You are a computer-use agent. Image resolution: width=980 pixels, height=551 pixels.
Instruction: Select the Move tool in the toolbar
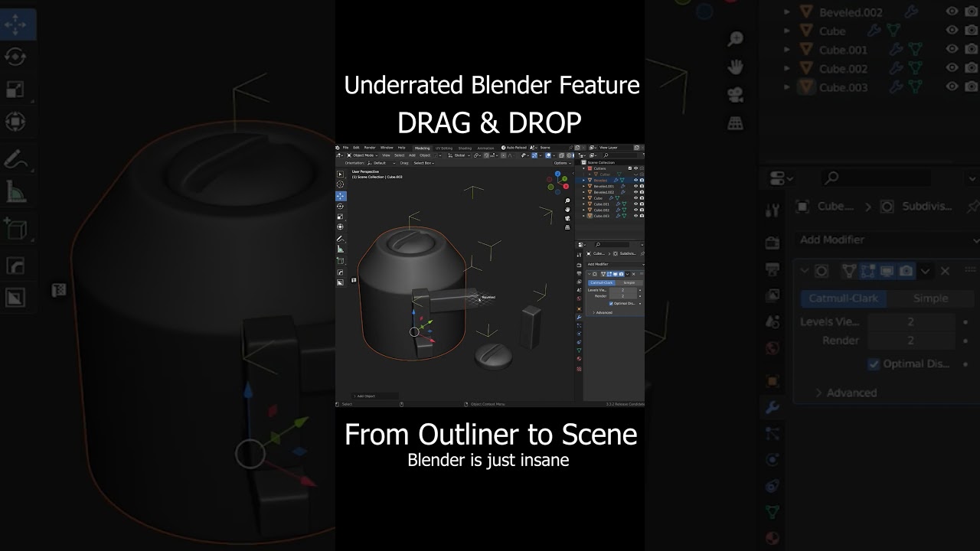pos(340,196)
